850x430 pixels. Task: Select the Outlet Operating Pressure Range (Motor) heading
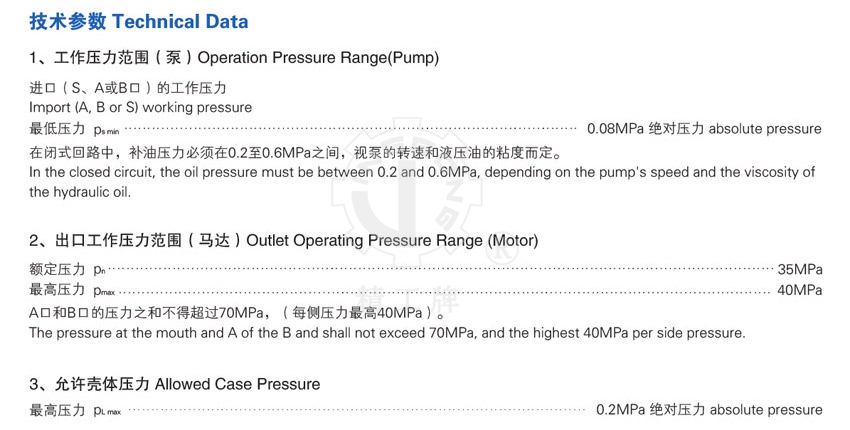(x=284, y=241)
